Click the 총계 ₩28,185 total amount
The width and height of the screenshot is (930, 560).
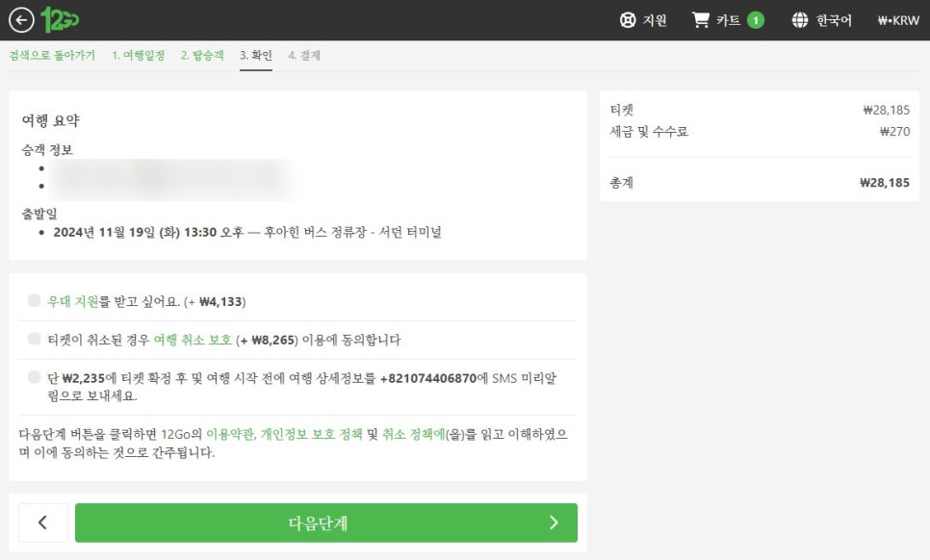pos(885,183)
